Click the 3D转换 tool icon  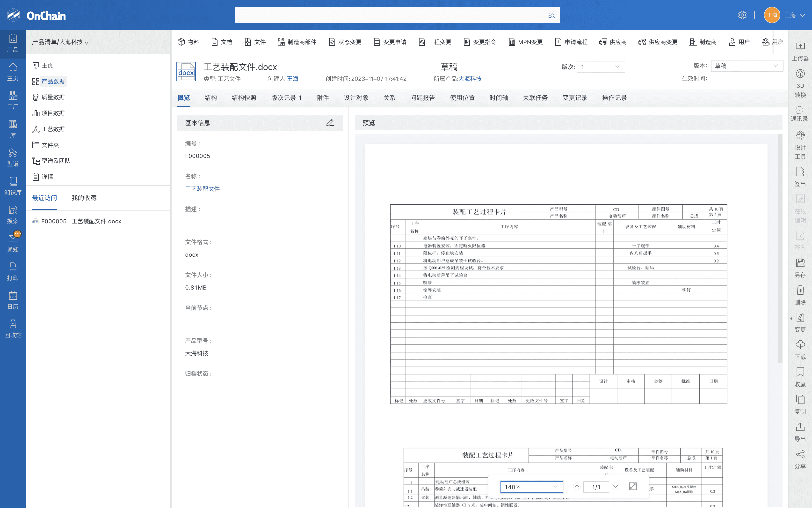click(800, 84)
